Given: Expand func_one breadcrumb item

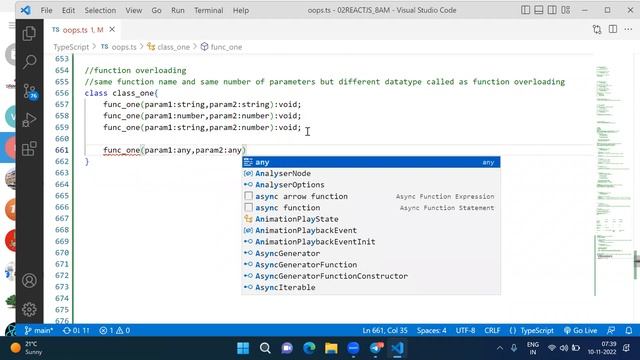Looking at the screenshot, I should coord(222,47).
